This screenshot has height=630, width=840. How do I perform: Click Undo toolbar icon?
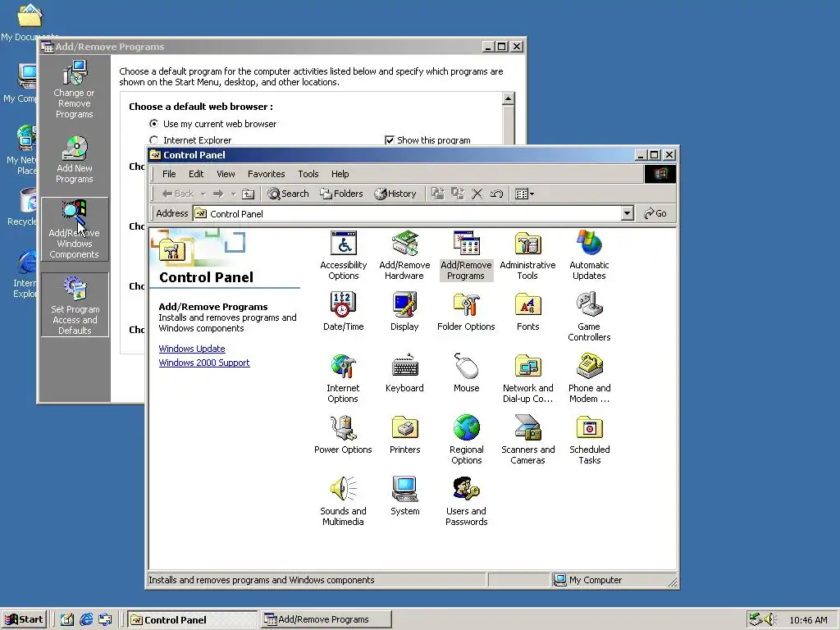pos(496,194)
